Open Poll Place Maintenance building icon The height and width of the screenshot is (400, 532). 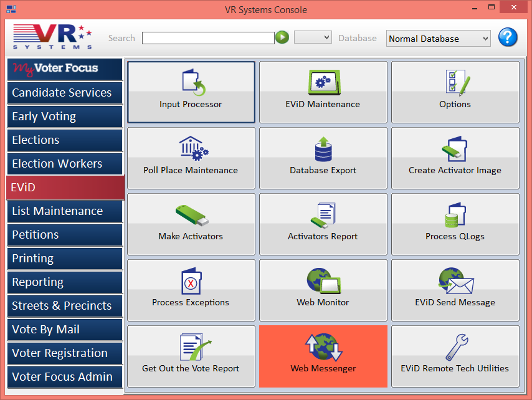point(194,148)
